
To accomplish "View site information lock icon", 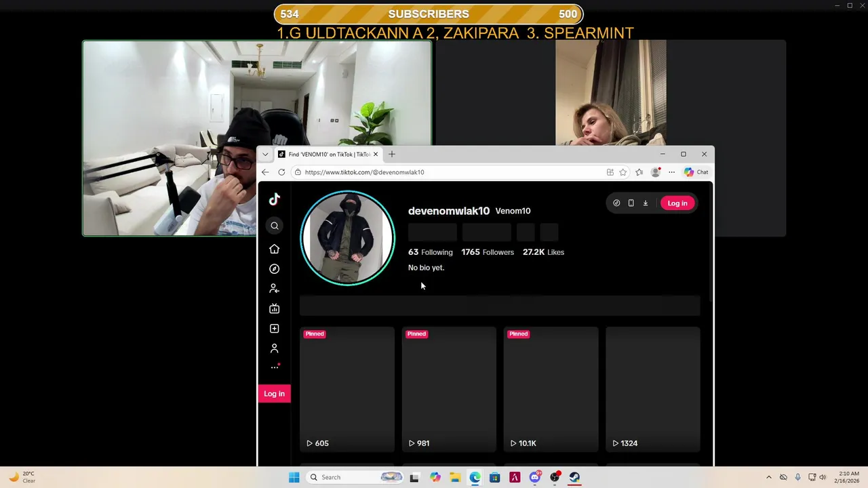I will point(298,172).
